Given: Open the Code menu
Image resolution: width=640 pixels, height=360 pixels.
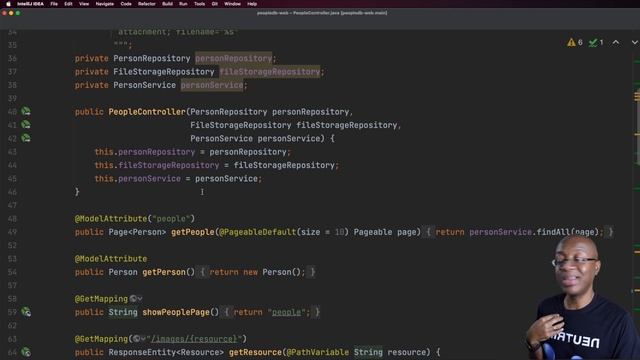Looking at the screenshot, I should pyautogui.click(x=126, y=4).
